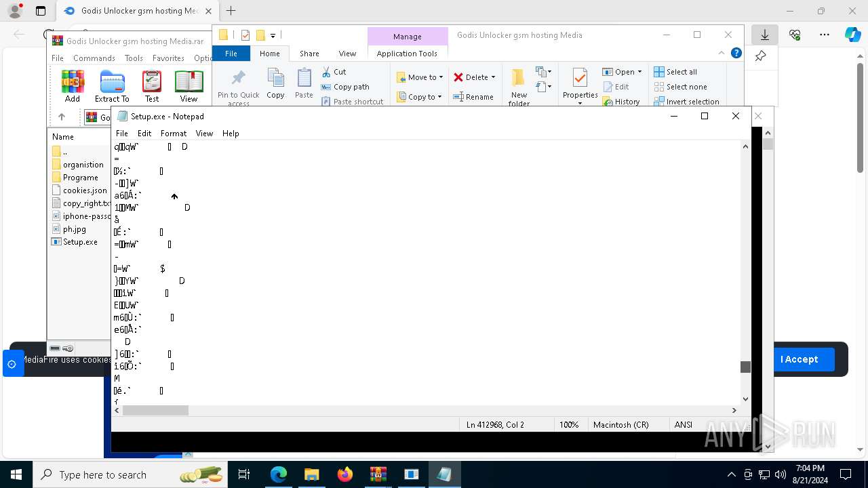The height and width of the screenshot is (488, 868).
Task: Click the pin icon below Edge toolbar
Action: [x=760, y=56]
